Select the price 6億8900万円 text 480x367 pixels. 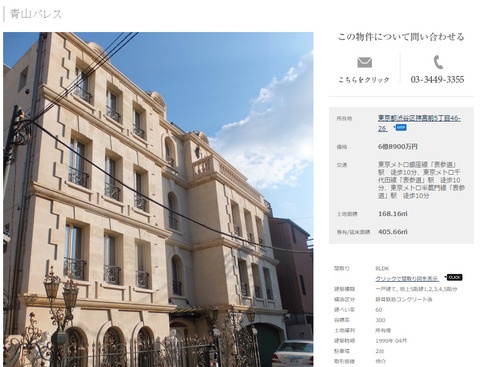(398, 147)
